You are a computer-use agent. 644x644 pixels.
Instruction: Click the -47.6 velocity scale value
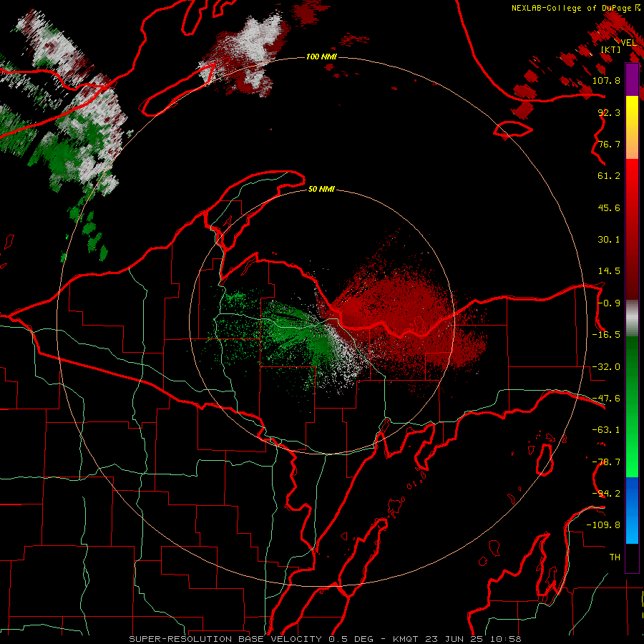(607, 399)
